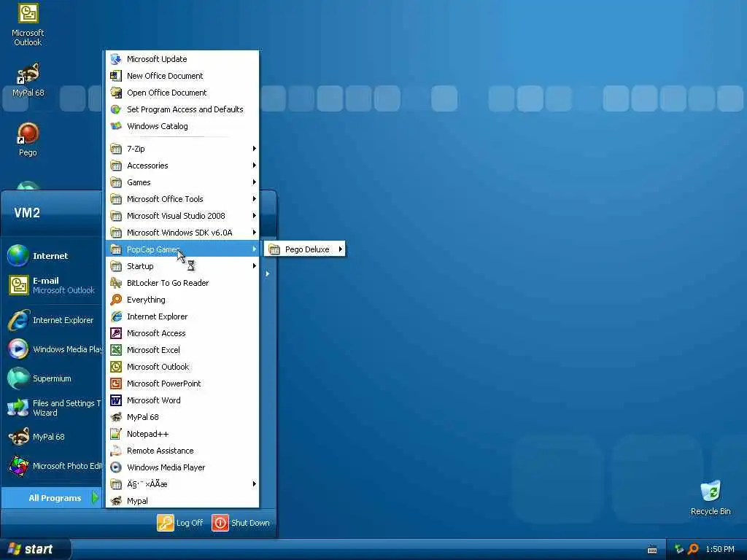This screenshot has width=747, height=560.
Task: Click the VM2 user name header
Action: pyautogui.click(x=27, y=212)
